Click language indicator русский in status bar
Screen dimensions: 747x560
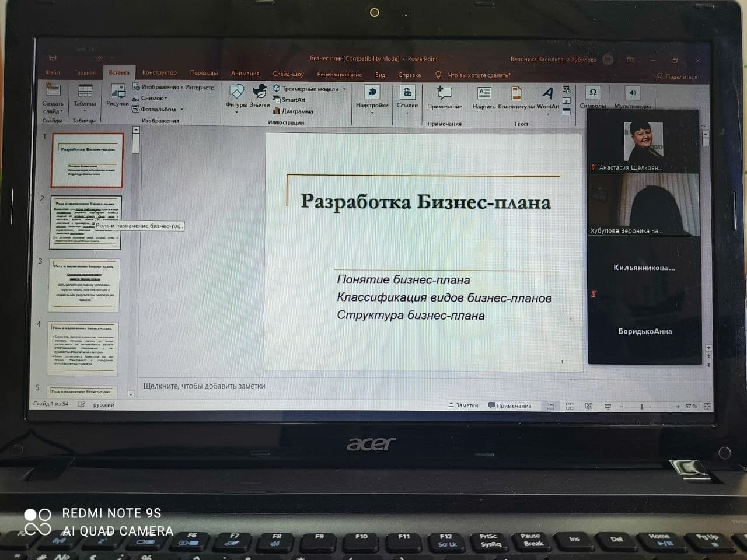(x=103, y=404)
